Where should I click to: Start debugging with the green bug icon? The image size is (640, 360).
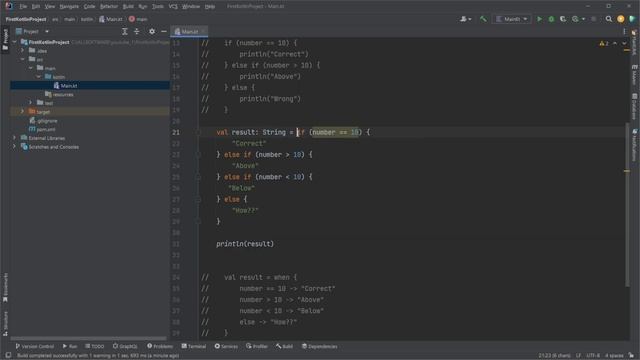point(551,19)
